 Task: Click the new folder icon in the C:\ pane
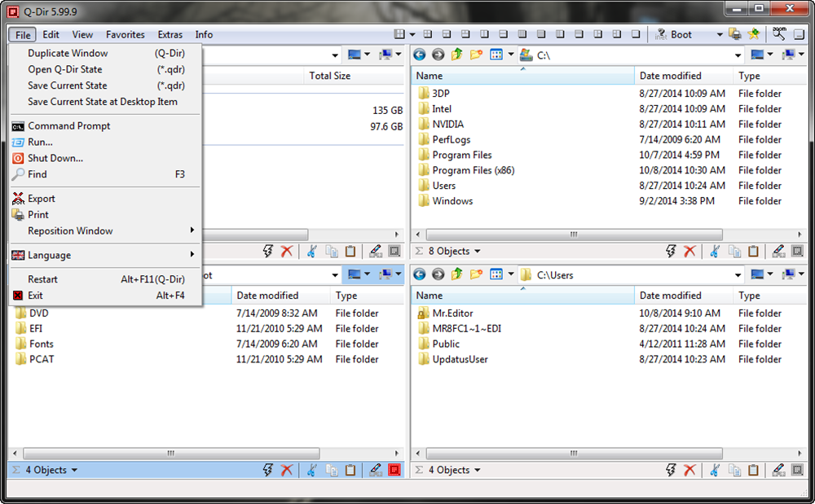click(476, 55)
